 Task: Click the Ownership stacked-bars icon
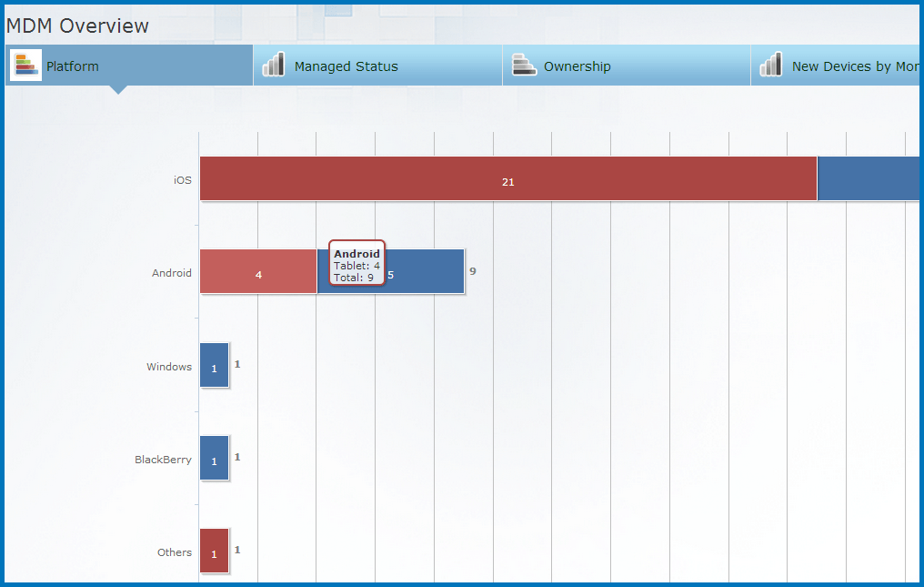[x=524, y=65]
